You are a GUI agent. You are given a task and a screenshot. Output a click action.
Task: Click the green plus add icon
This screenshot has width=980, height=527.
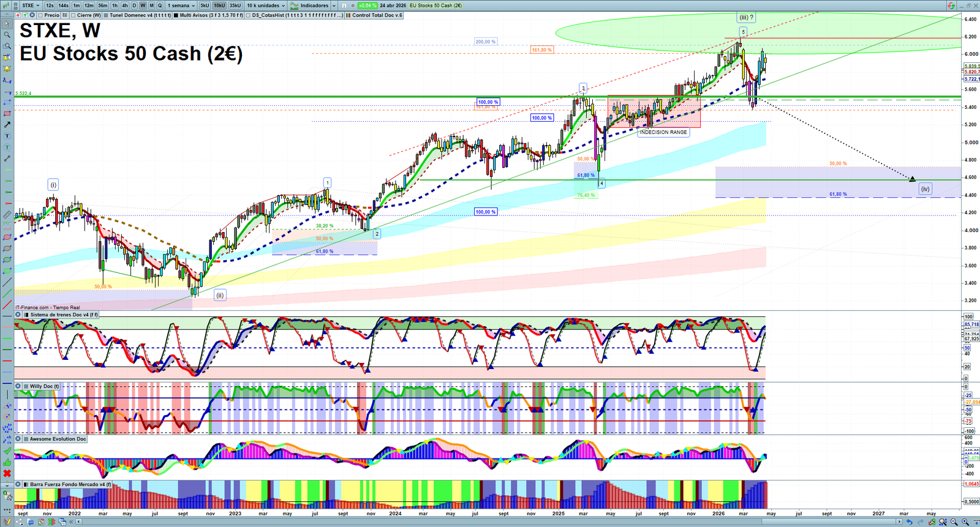pyautogui.click(x=25, y=15)
